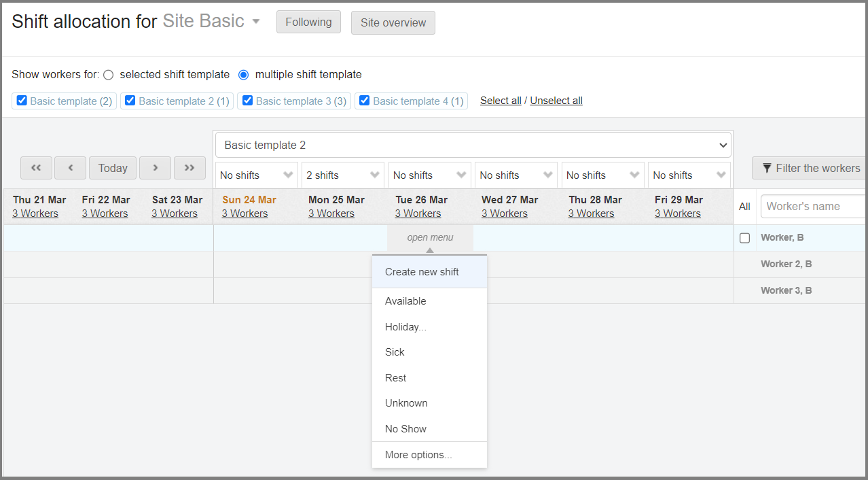The height and width of the screenshot is (480, 868).
Task: Click the Filter the workers funnel button
Action: (x=810, y=168)
